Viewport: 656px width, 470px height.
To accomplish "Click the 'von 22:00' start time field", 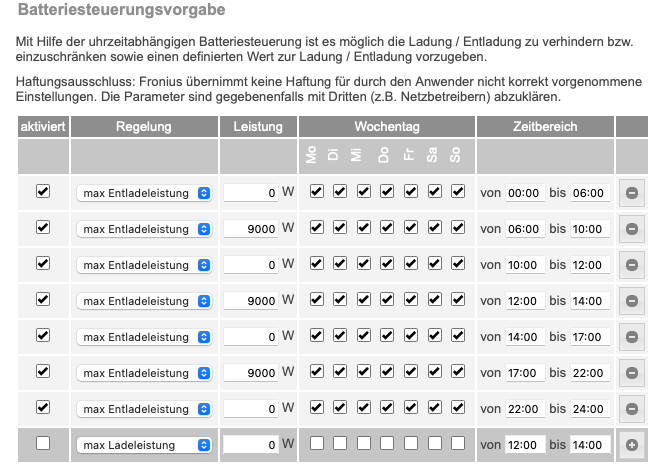I will click(x=524, y=409).
